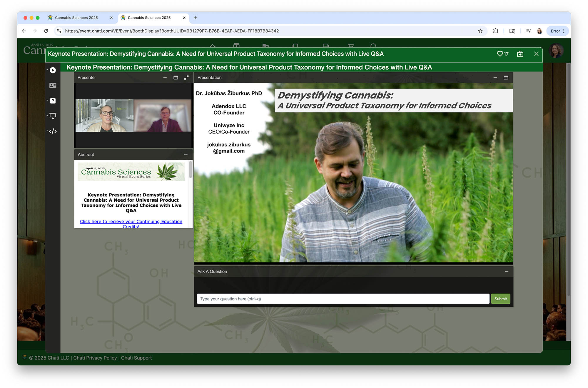
Task: Open a new browser tab
Action: click(x=195, y=18)
